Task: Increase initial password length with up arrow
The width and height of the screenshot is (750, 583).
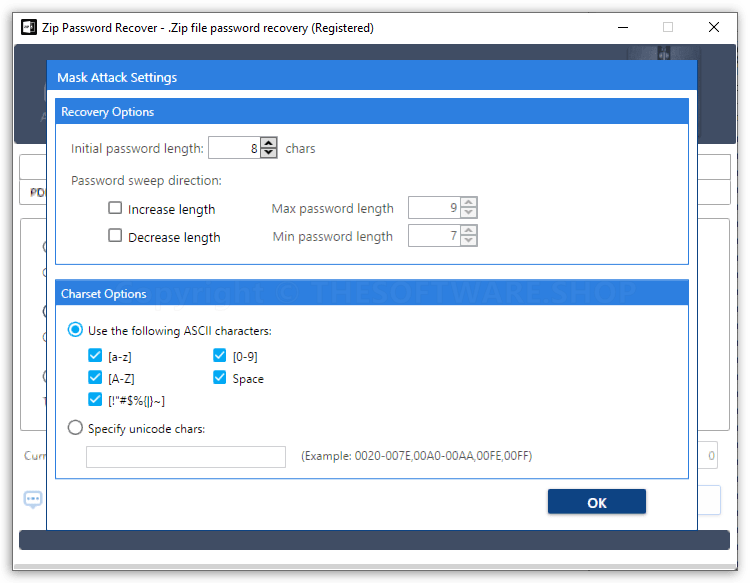Action: [x=268, y=143]
